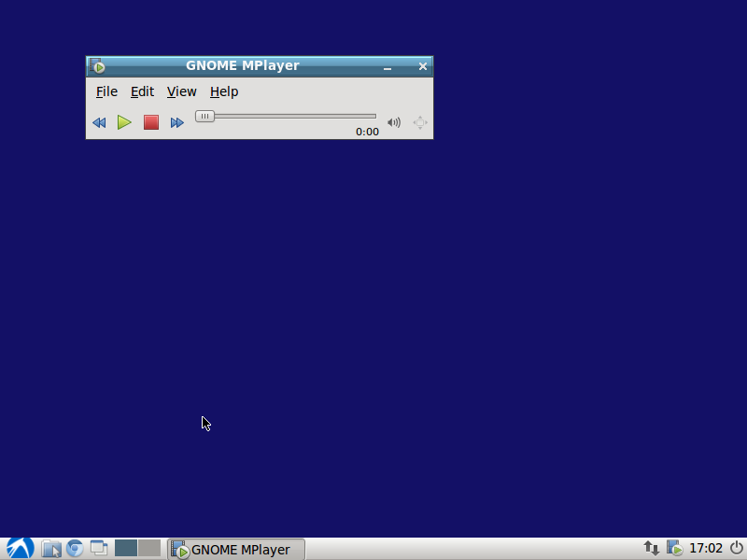Click the network arrows tray icon

point(651,548)
